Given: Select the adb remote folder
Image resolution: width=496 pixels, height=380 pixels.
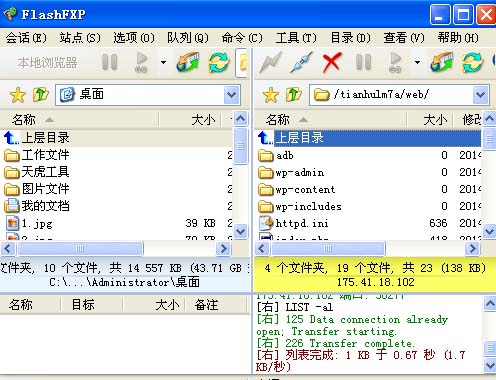Looking at the screenshot, I should point(369,155).
